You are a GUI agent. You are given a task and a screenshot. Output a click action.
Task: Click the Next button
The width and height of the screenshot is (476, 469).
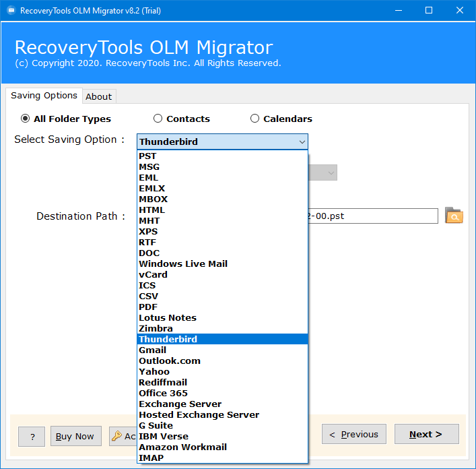427,434
